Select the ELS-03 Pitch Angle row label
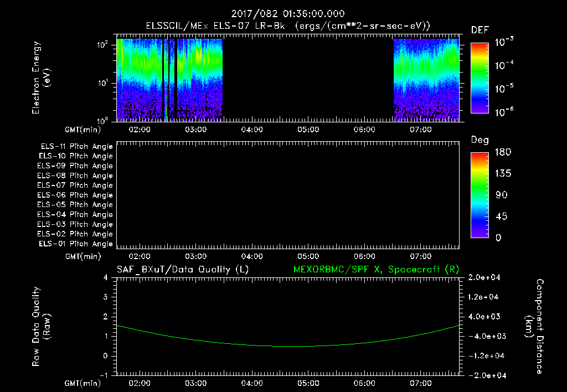Screen dimensions: 567x392 (x=75, y=225)
